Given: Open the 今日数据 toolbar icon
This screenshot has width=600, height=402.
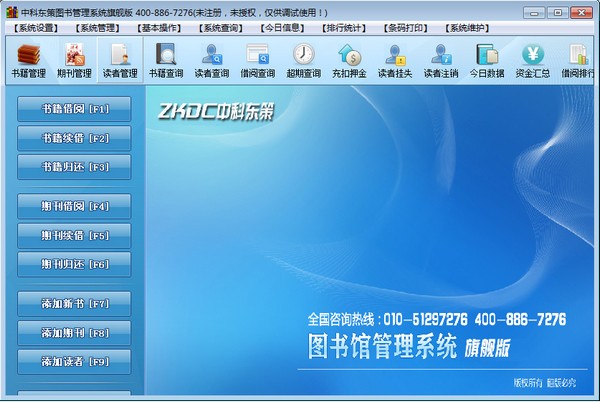Looking at the screenshot, I should tap(487, 60).
